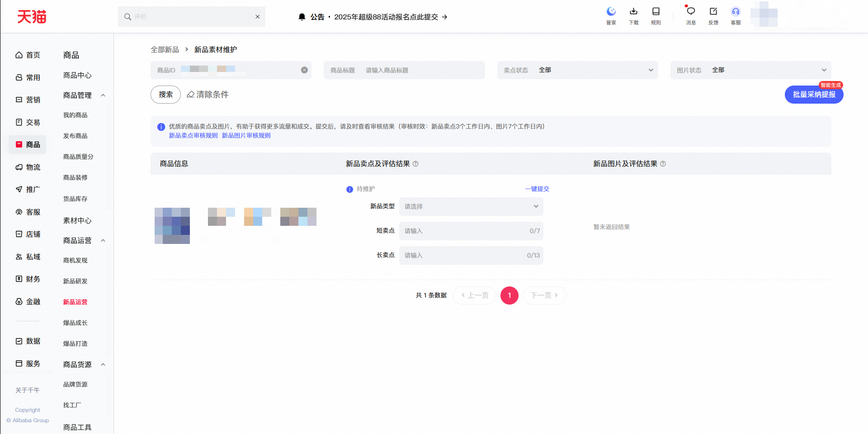Open 新品研发 submenu item
Image resolution: width=868 pixels, height=434 pixels.
(x=75, y=281)
